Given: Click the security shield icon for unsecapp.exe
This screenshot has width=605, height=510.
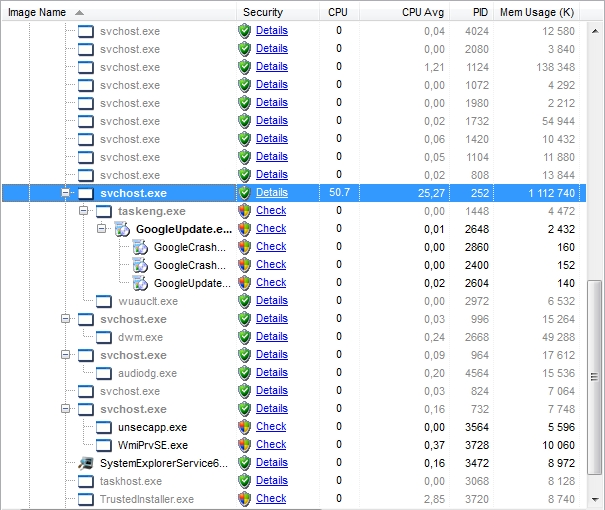Looking at the screenshot, I should (244, 427).
